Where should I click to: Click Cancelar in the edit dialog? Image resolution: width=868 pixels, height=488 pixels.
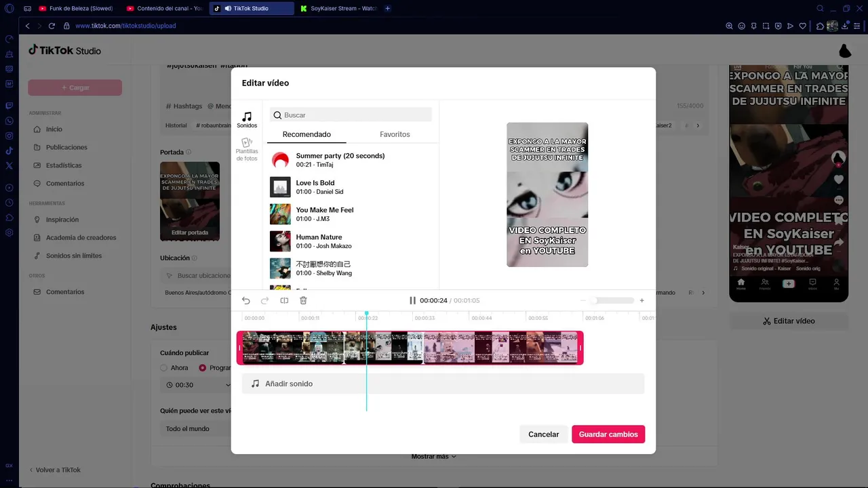pyautogui.click(x=543, y=434)
